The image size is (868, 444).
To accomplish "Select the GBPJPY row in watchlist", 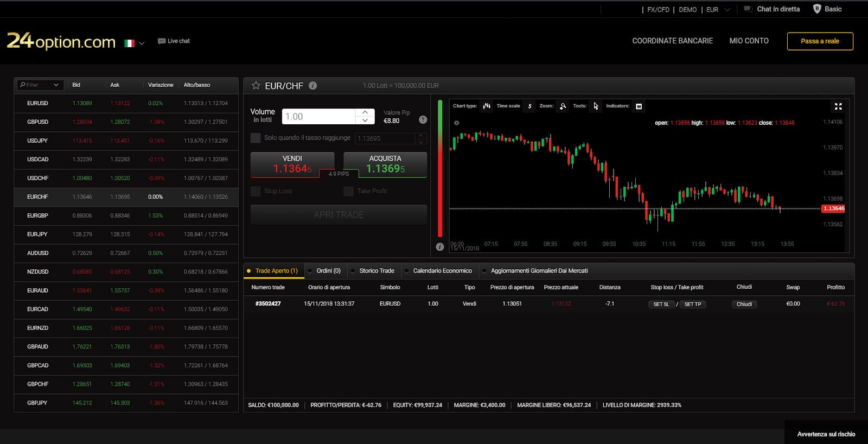I will 126,403.
